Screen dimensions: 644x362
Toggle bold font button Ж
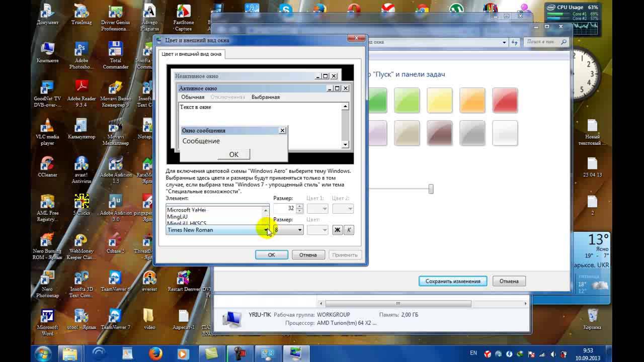tap(337, 230)
